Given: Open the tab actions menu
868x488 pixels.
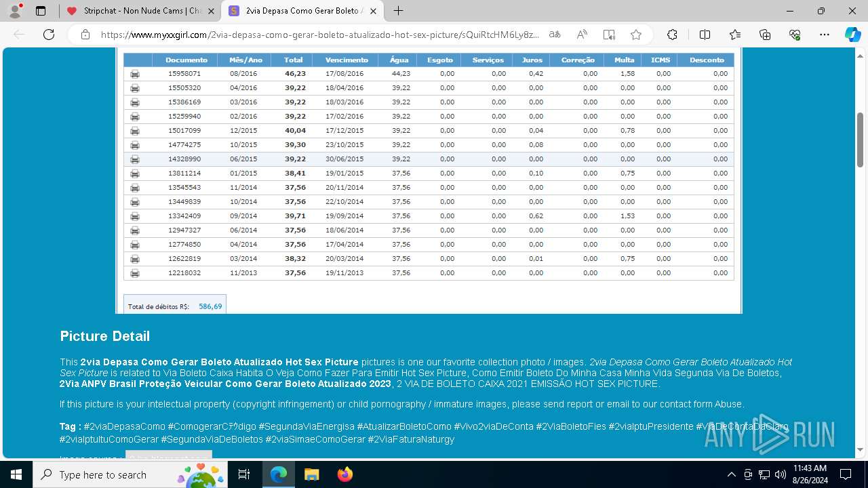Looking at the screenshot, I should click(41, 11).
